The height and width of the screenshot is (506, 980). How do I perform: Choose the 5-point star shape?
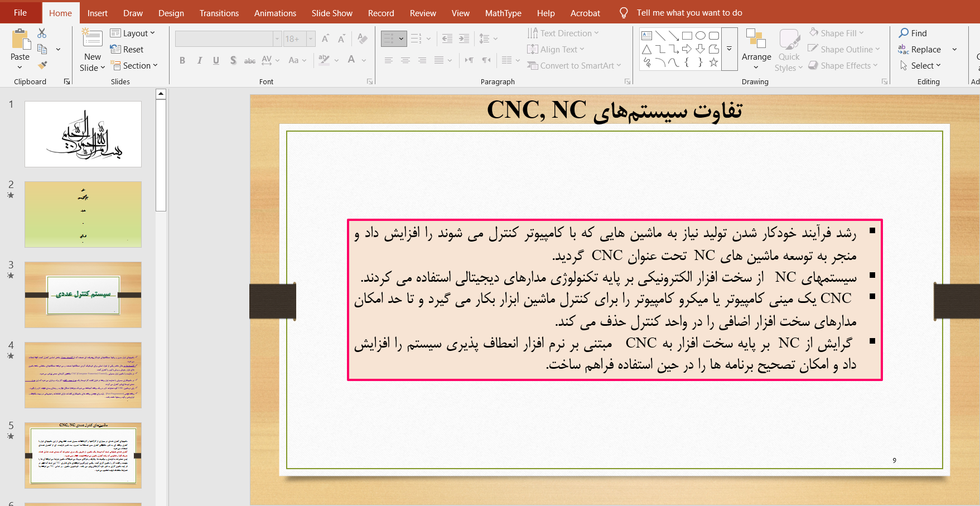[x=713, y=62]
